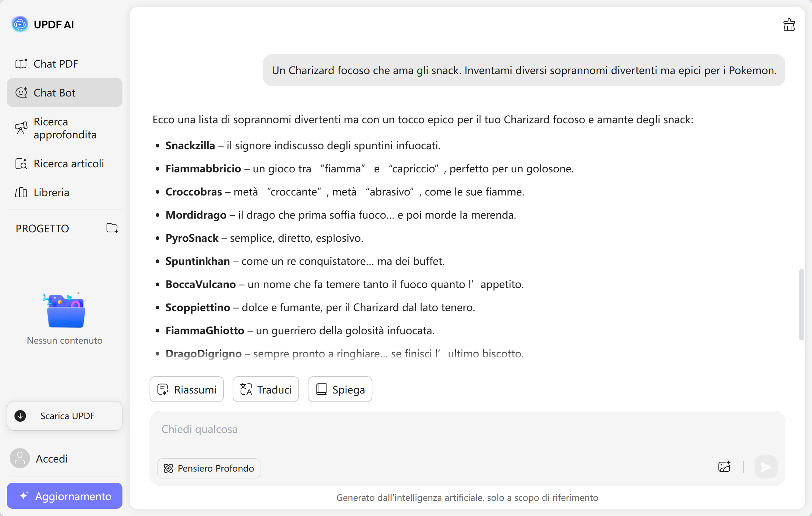The height and width of the screenshot is (516, 812).
Task: Click the empty project folder illustration
Action: click(x=65, y=311)
